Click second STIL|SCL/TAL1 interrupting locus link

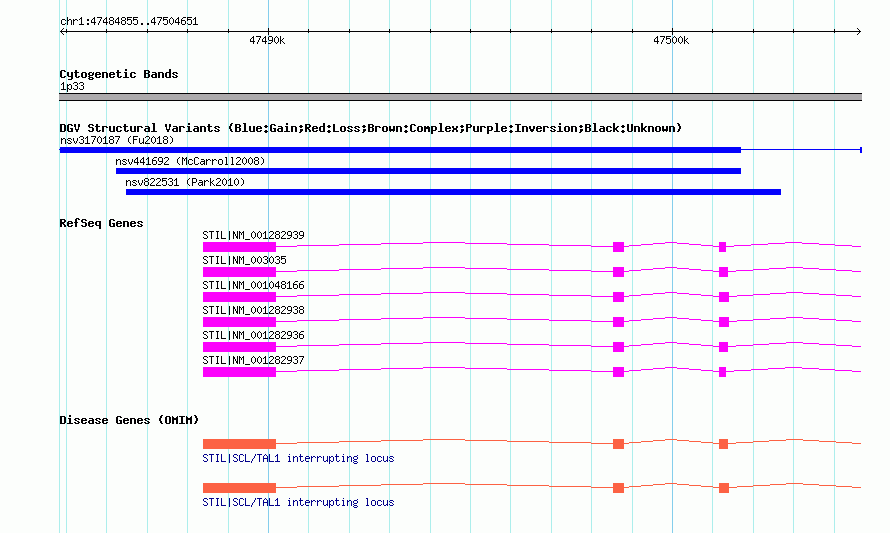tap(298, 502)
